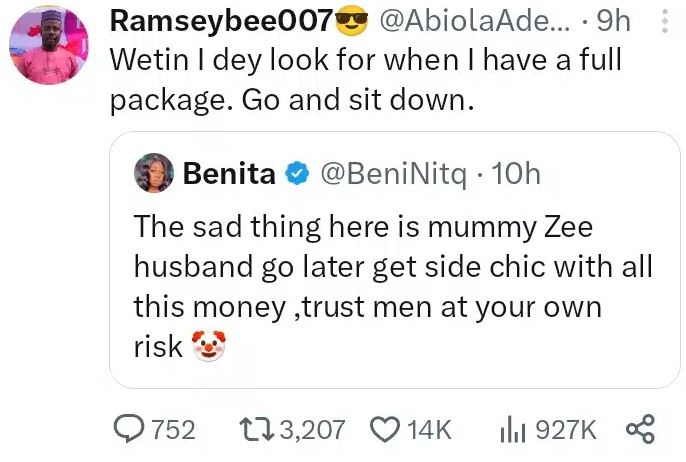Click the clown emoji in quoted tweet
The width and height of the screenshot is (686, 462).
point(207,346)
